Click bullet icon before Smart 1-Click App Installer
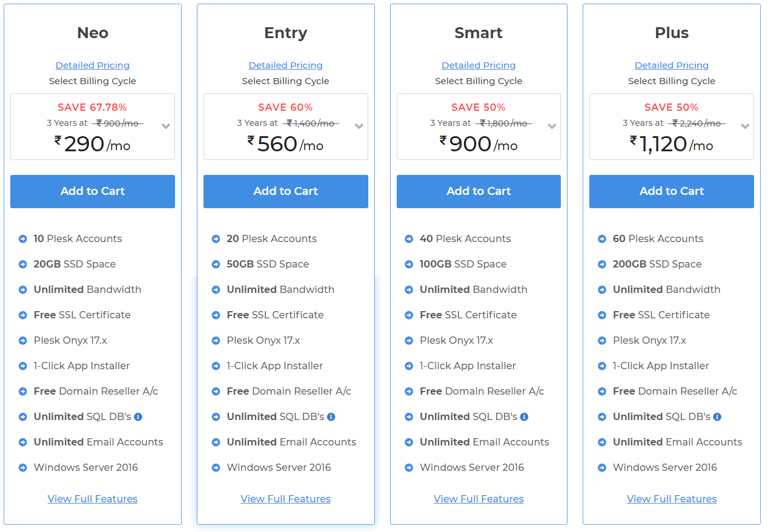The image size is (768, 532). [x=409, y=366]
